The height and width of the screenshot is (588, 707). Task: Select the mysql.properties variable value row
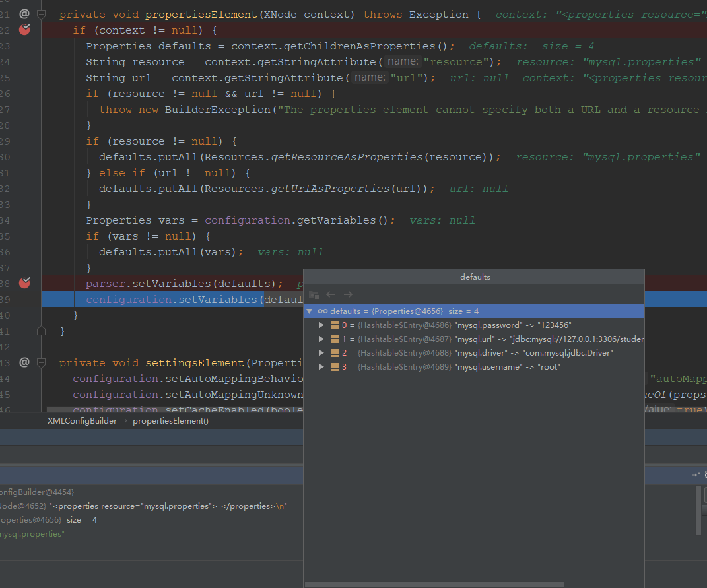pos(152,534)
